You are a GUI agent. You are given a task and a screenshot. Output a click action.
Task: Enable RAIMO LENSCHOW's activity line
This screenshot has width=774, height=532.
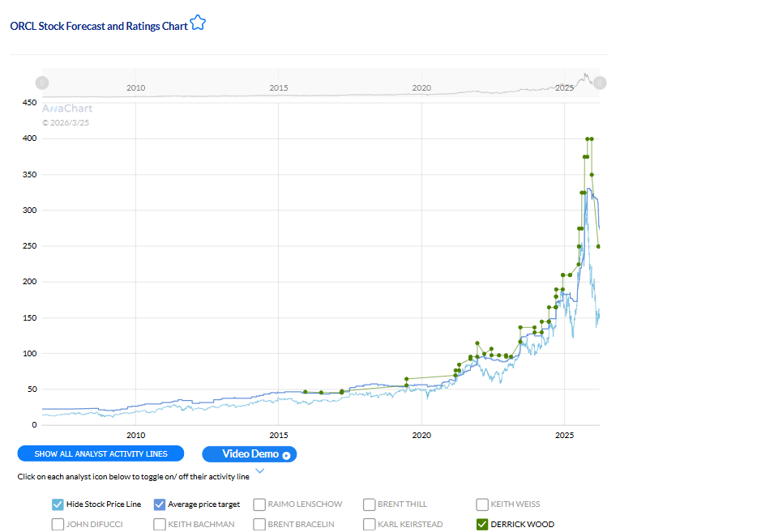[259, 504]
